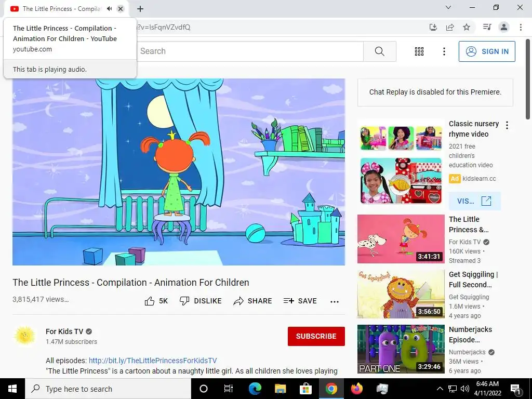
Task: Open Microsoft Store from taskbar
Action: point(305,389)
